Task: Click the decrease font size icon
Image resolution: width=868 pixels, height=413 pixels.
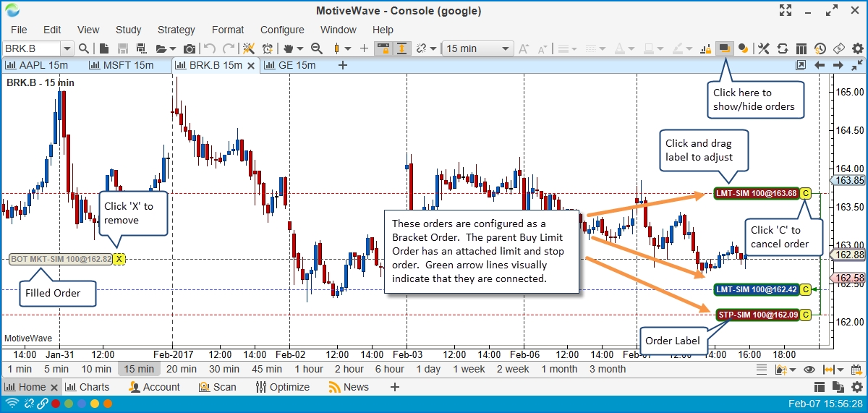Action: [541, 48]
